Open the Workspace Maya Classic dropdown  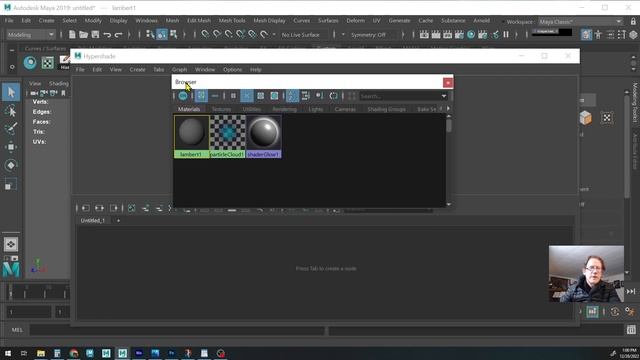(580, 21)
